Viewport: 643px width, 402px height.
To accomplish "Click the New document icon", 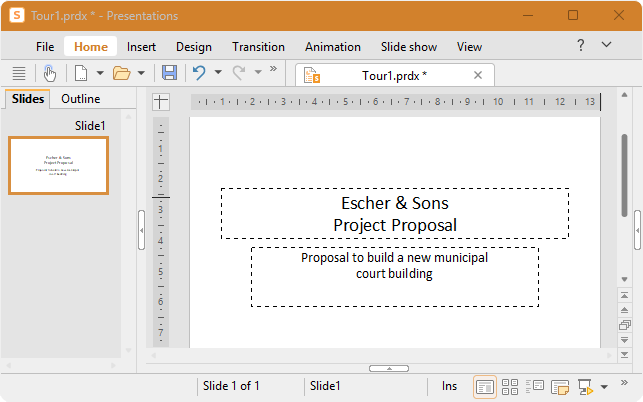I will [x=81, y=73].
